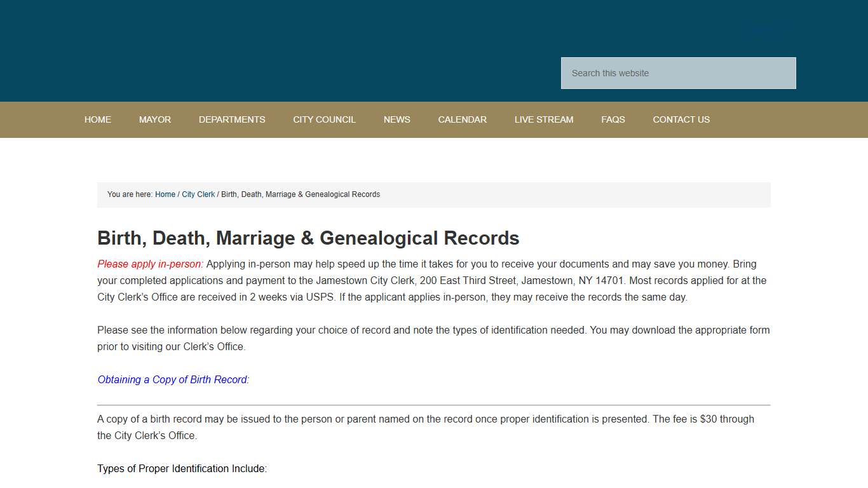Select MAYOR from the navigation bar
Screen dimensions: 868x488
pyautogui.click(x=154, y=119)
